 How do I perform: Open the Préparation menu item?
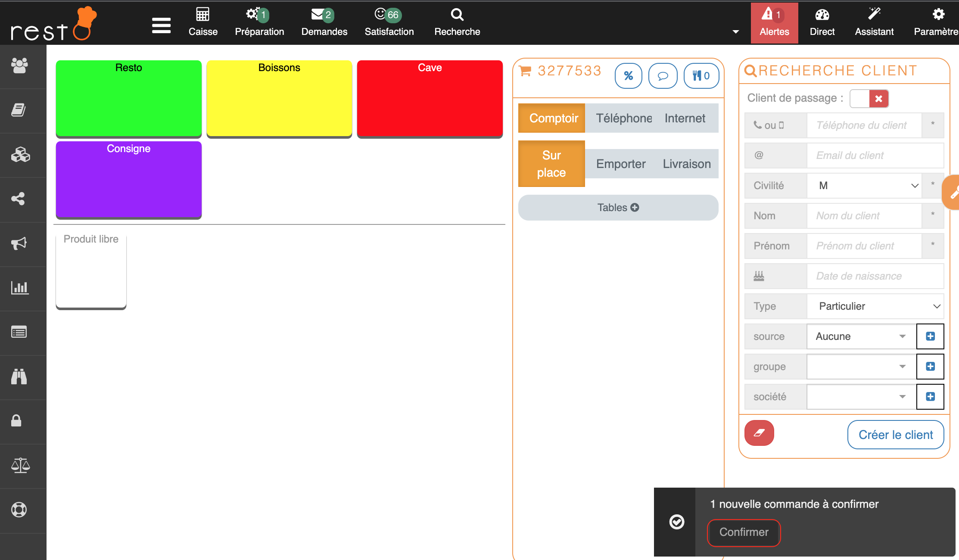(259, 22)
